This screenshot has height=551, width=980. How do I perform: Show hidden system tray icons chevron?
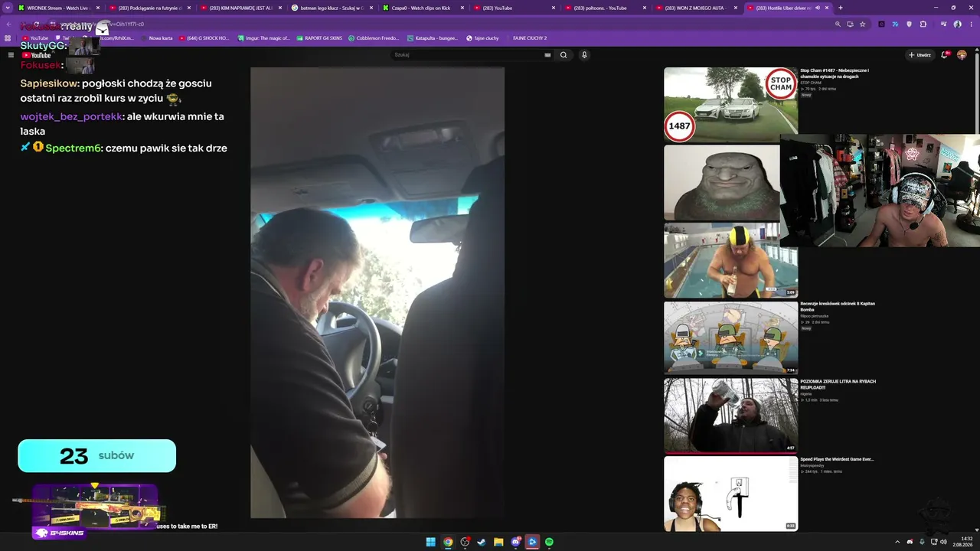pos(897,542)
